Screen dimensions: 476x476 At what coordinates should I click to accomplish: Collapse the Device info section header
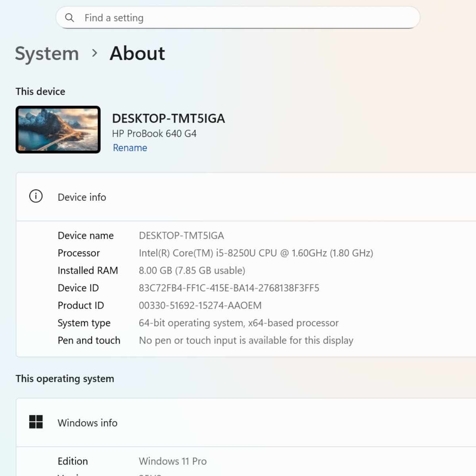(246, 197)
